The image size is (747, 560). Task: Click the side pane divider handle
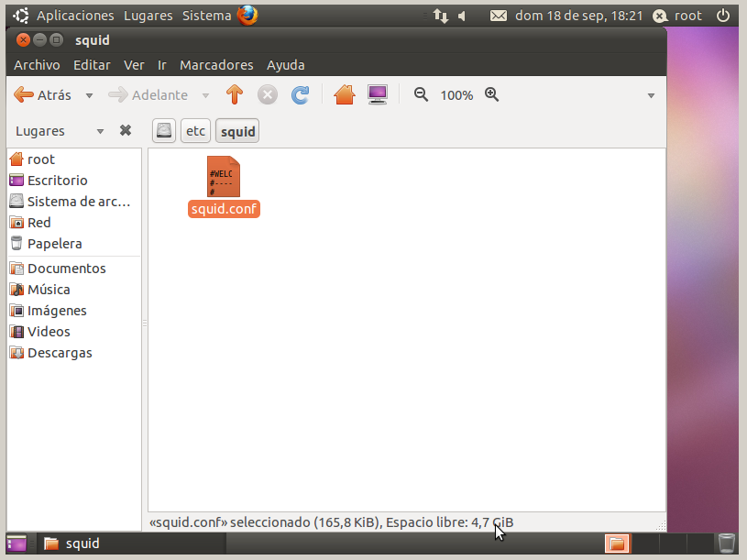(144, 324)
